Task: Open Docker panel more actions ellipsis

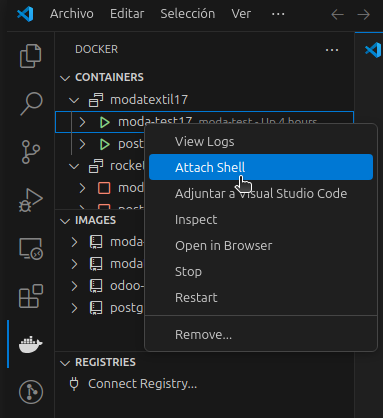Action: tap(332, 50)
